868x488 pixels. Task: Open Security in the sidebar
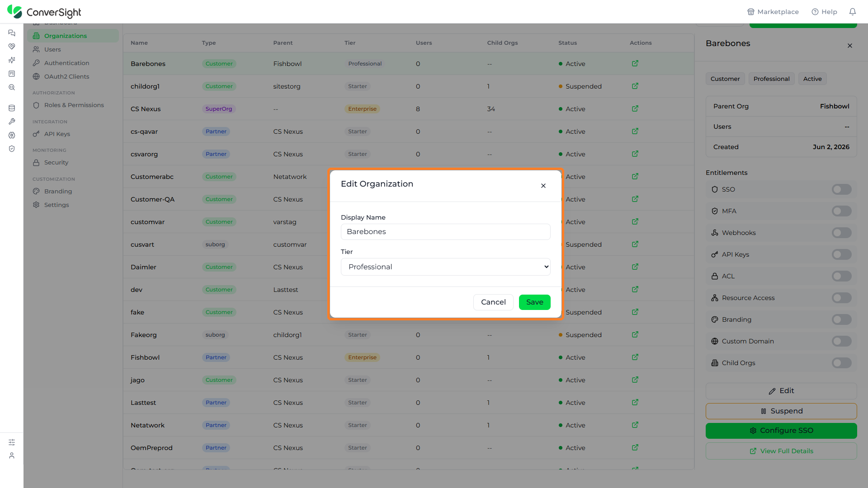click(73, 162)
